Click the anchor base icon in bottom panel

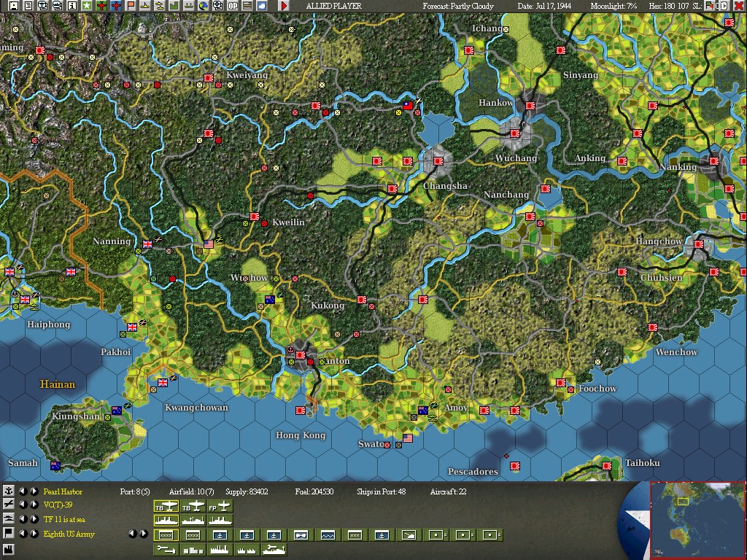(x=9, y=491)
